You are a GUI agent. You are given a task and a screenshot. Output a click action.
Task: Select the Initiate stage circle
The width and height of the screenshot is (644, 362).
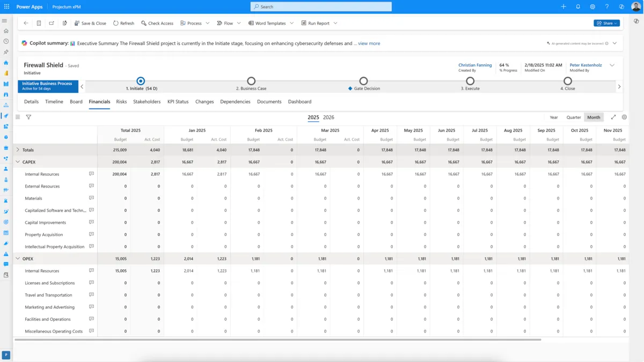point(141,81)
